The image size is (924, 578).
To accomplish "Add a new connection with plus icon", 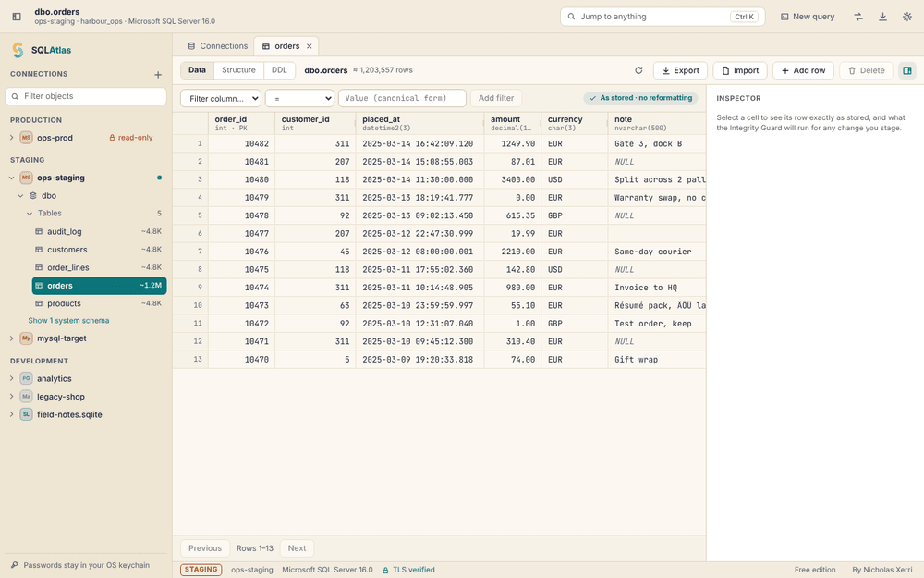I will [158, 74].
